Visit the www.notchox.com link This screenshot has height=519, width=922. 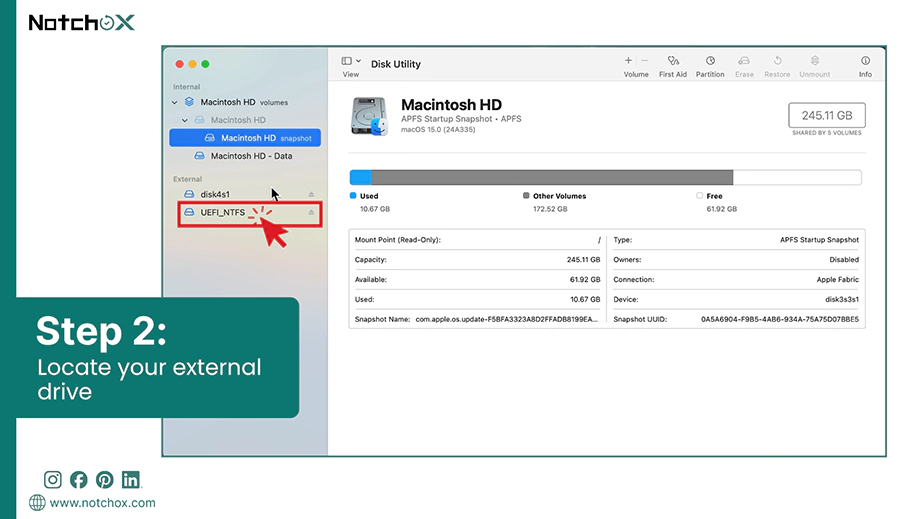(102, 503)
